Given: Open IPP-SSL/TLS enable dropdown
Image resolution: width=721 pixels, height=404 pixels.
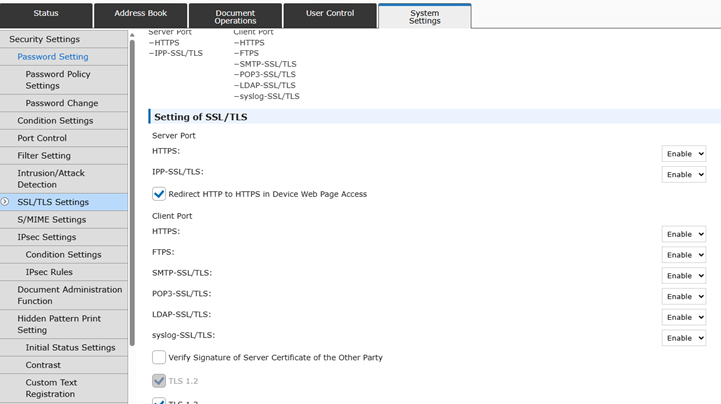Looking at the screenshot, I should (x=683, y=174).
